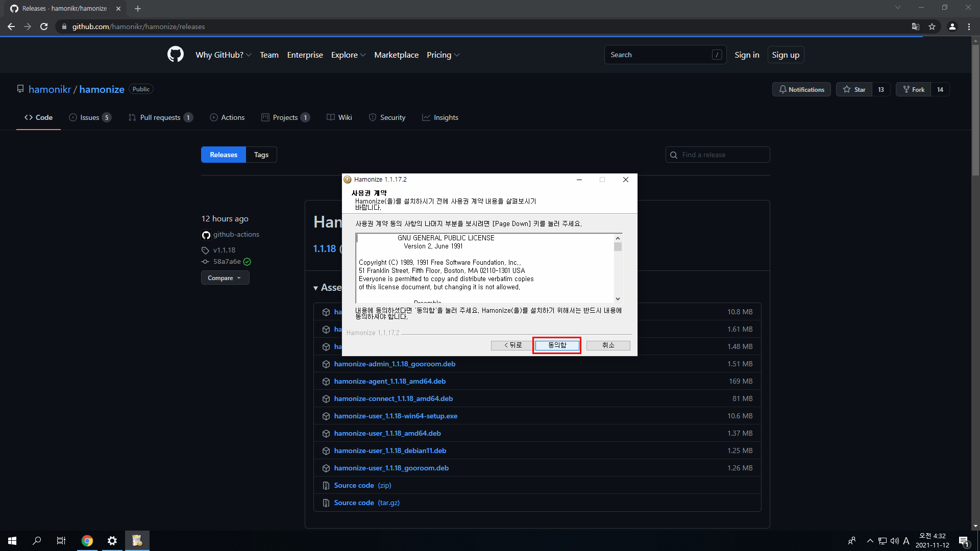Open a new Chrome tab
Screen dimensions: 980x551
pyautogui.click(x=138, y=9)
